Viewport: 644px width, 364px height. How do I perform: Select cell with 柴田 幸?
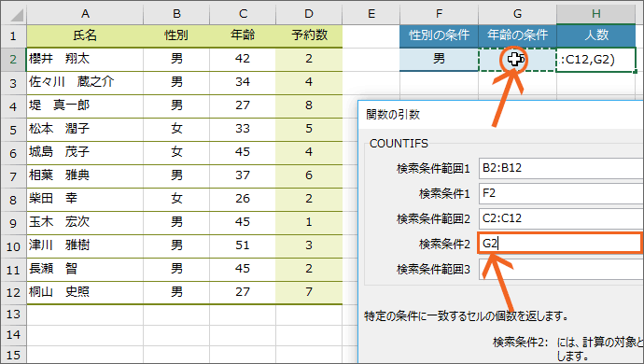(x=85, y=199)
